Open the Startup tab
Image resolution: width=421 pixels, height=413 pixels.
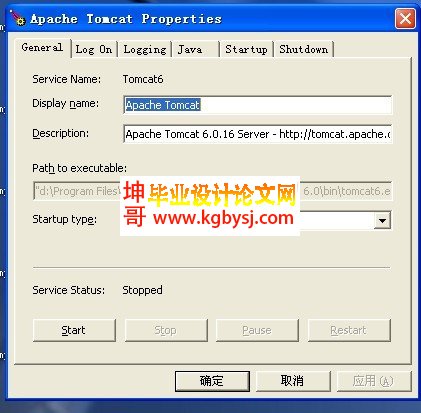[x=246, y=49]
